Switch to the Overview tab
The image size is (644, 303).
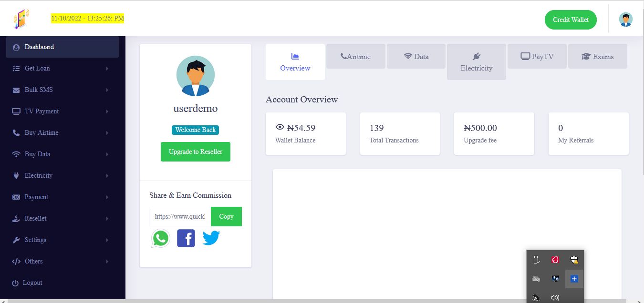[295, 62]
